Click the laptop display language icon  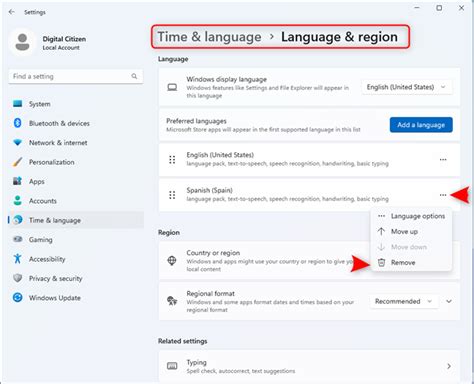point(172,87)
